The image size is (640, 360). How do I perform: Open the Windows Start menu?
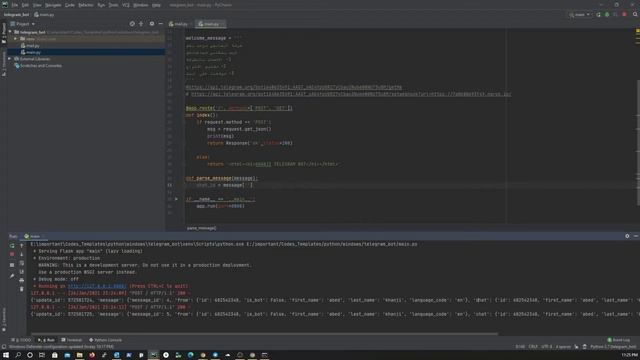tap(6, 356)
